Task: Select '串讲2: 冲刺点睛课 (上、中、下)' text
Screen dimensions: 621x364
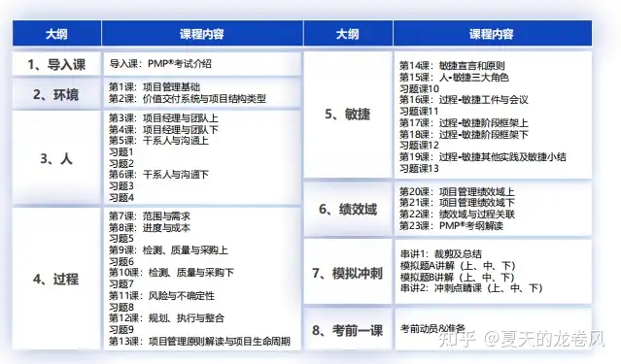Action: pos(471,288)
